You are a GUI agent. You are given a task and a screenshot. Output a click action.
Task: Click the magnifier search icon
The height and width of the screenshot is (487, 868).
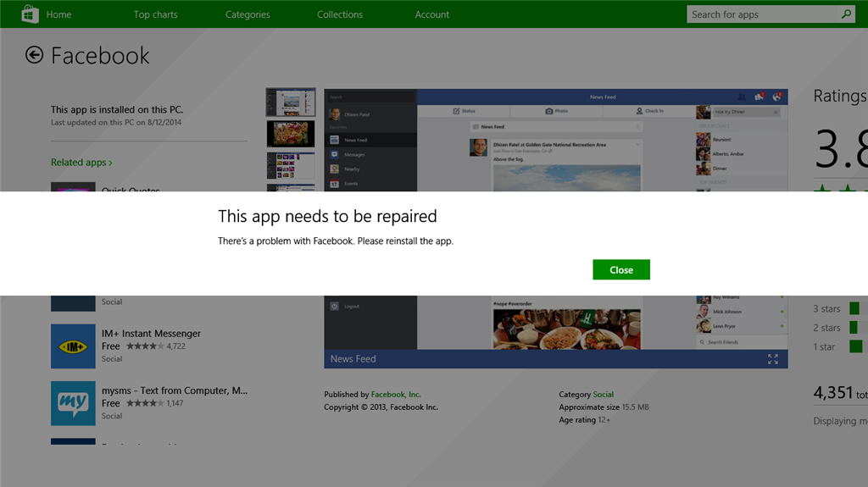coord(847,14)
